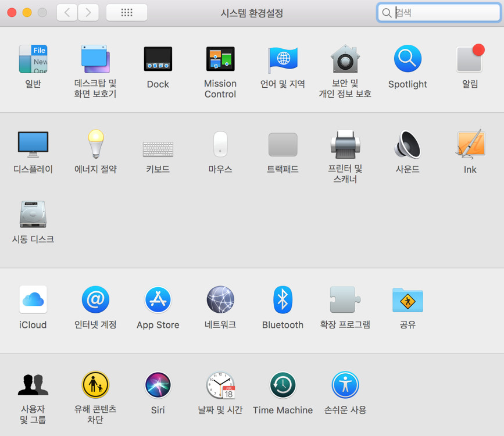Open 확장 프로그램 puzzle piece icon
The image size is (504, 436).
(345, 299)
